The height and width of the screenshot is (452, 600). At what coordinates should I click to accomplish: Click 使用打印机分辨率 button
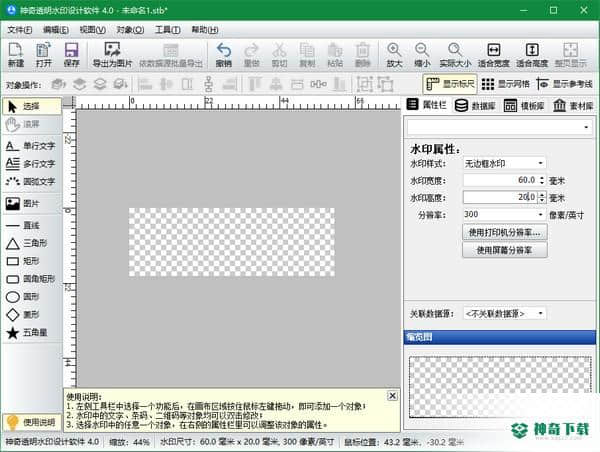505,232
